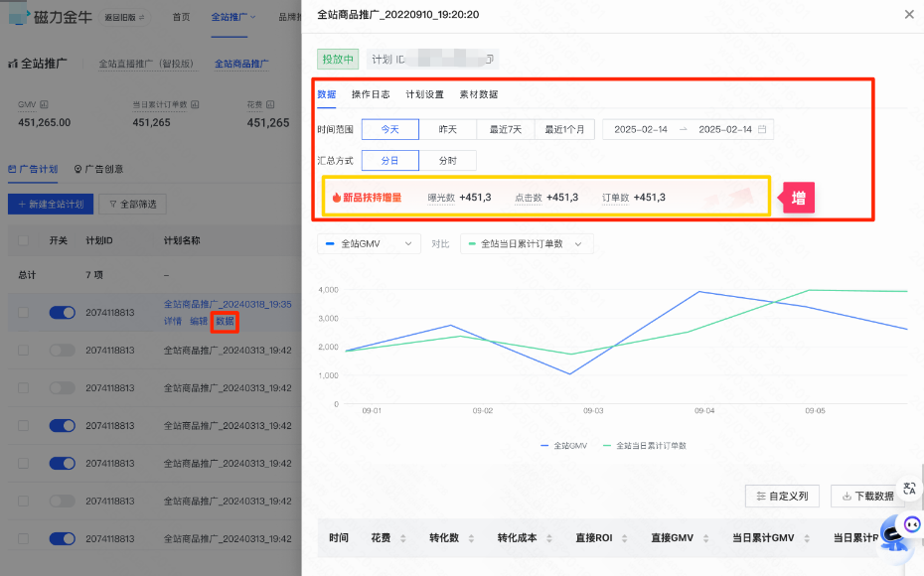Screen dimensions: 924x576
Task: Open the 全站当日累计订单数 comparison dropdown
Action: 527,244
